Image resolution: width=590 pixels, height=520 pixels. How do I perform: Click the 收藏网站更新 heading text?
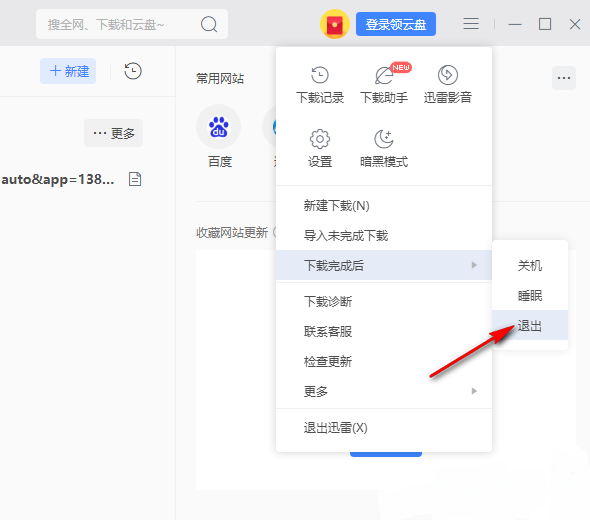tap(232, 233)
